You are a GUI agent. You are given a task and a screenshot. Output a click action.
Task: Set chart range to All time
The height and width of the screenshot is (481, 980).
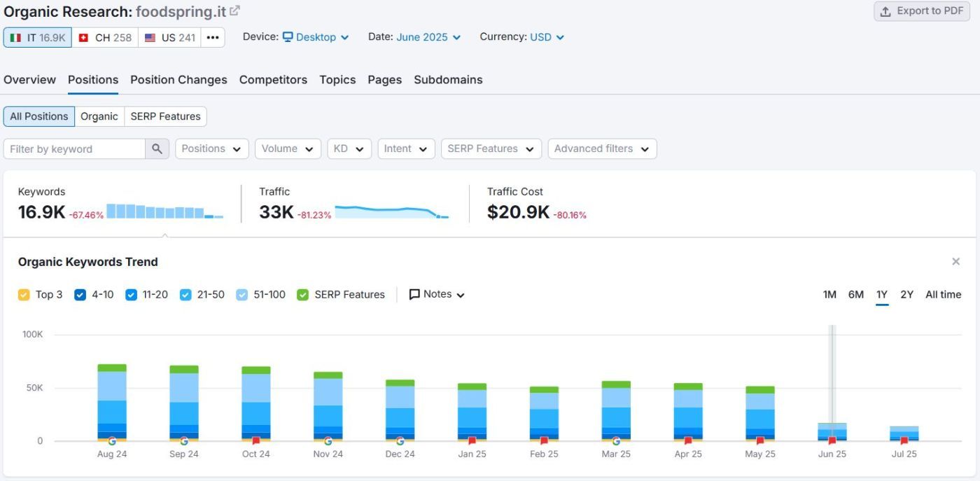coord(943,295)
